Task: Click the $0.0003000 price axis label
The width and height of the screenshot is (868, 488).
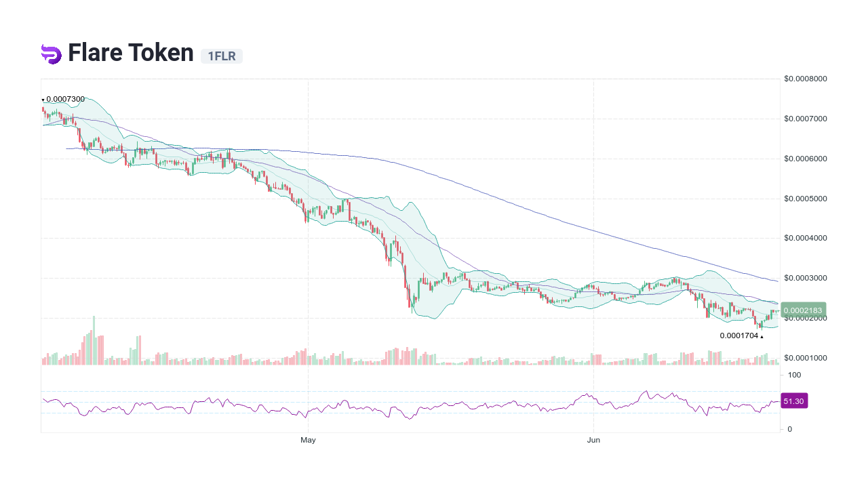Action: (x=805, y=278)
